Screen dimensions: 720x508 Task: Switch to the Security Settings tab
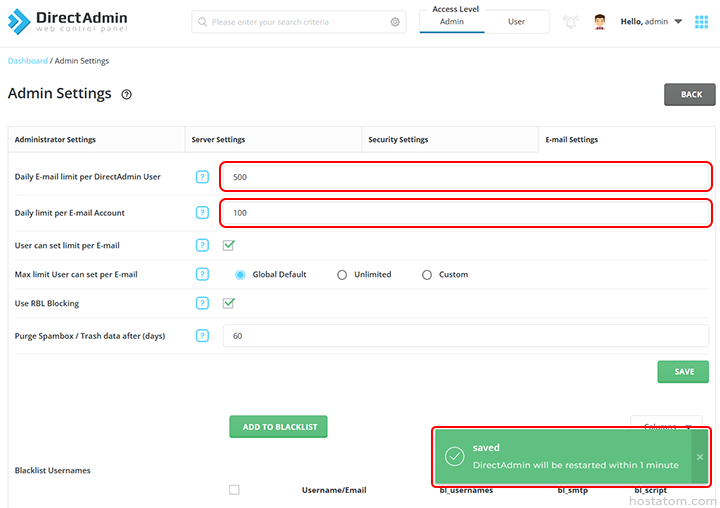tap(398, 140)
